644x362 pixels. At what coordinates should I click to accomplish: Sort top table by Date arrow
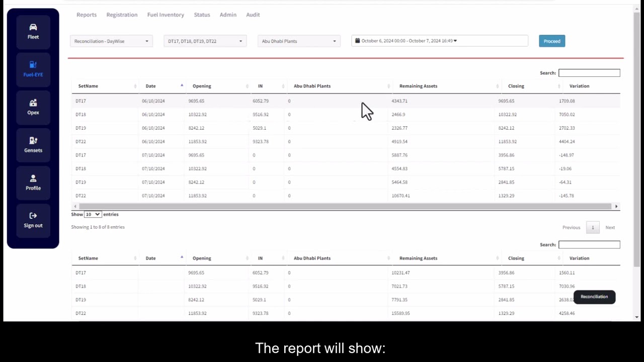point(182,86)
